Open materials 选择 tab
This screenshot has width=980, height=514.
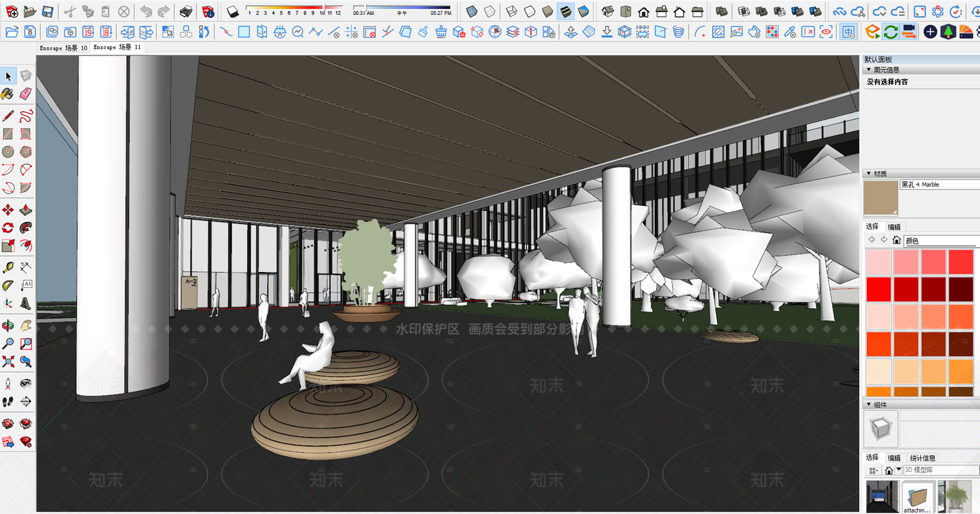(872, 227)
